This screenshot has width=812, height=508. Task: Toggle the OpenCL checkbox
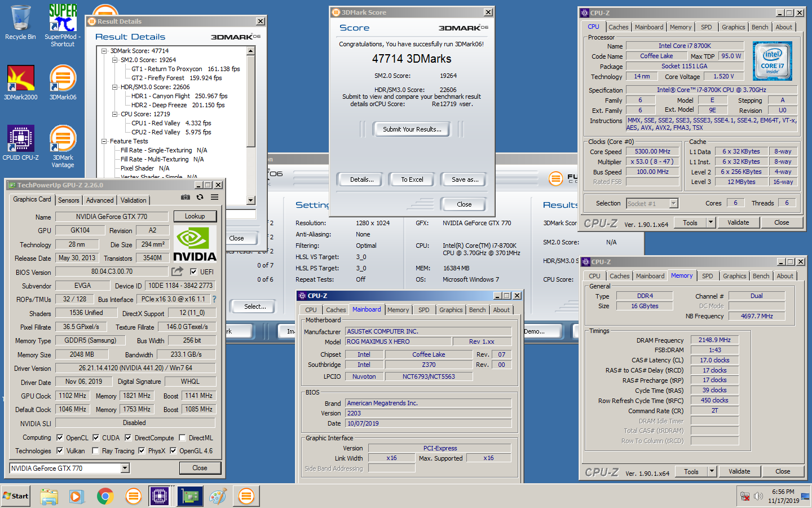(60, 437)
